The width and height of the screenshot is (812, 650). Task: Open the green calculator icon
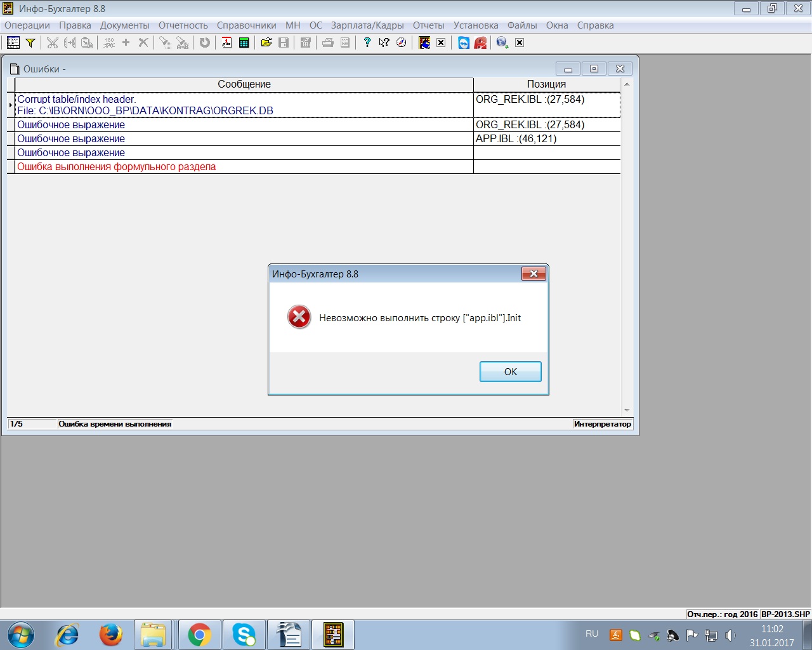tap(244, 43)
